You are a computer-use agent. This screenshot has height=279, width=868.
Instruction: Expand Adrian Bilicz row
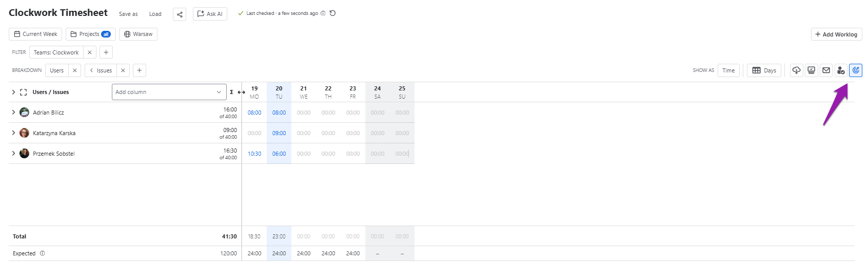tap(13, 112)
